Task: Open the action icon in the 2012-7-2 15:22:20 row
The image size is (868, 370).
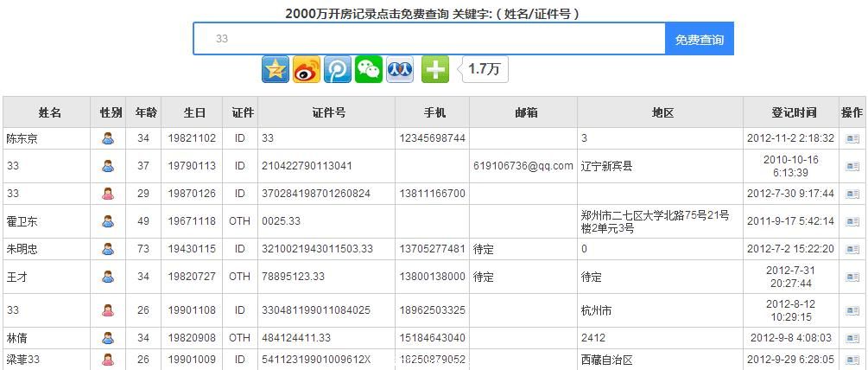Action: (852, 249)
